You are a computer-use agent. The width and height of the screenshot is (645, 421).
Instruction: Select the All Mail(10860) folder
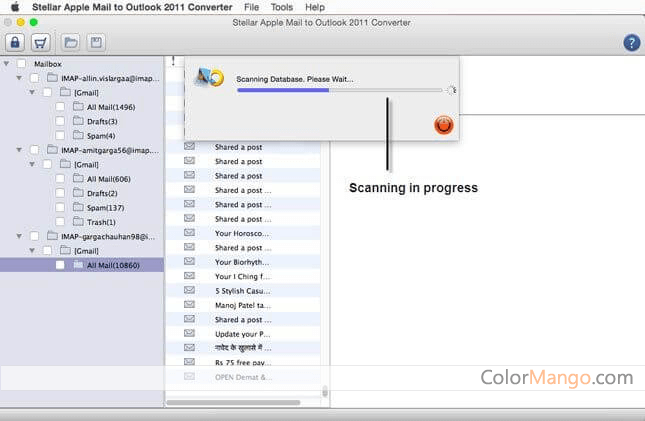[110, 265]
